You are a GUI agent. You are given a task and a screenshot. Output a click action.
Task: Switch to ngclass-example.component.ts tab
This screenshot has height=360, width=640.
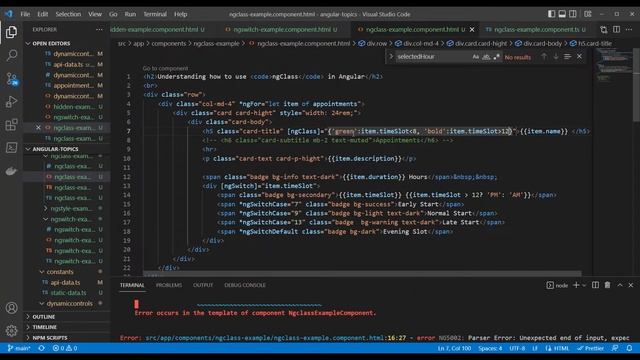pyautogui.click(x=536, y=29)
